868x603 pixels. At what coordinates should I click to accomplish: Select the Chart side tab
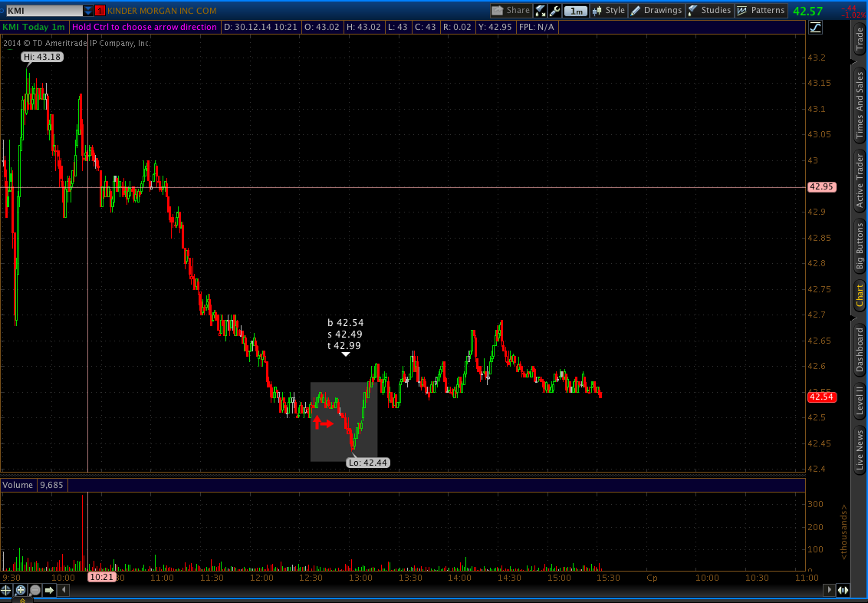pyautogui.click(x=859, y=295)
